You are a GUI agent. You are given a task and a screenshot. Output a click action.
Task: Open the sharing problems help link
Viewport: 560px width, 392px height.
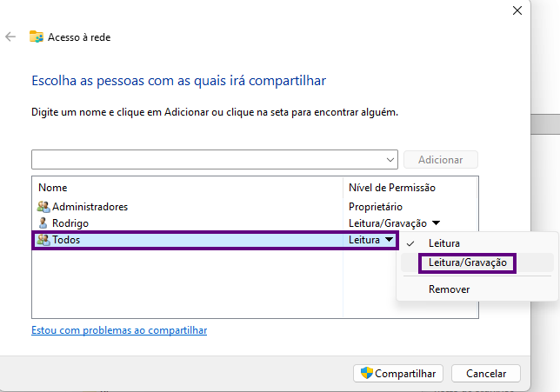coord(119,330)
